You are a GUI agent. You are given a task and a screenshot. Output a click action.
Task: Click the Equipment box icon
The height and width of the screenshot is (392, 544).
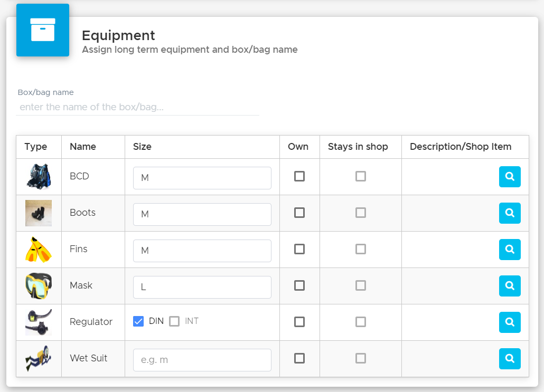tap(43, 30)
